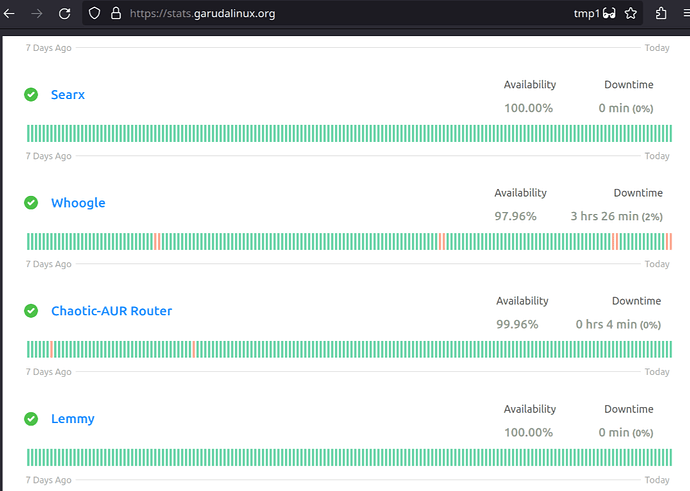Open the Lemmy monitor link
Image resolution: width=690 pixels, height=491 pixels.
(x=73, y=419)
